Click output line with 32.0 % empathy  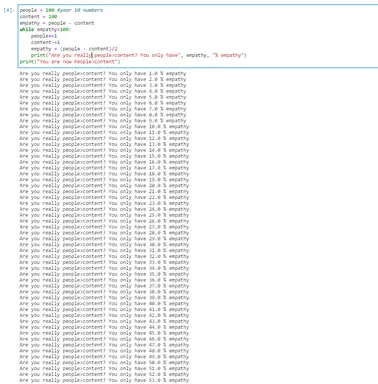tap(104, 256)
